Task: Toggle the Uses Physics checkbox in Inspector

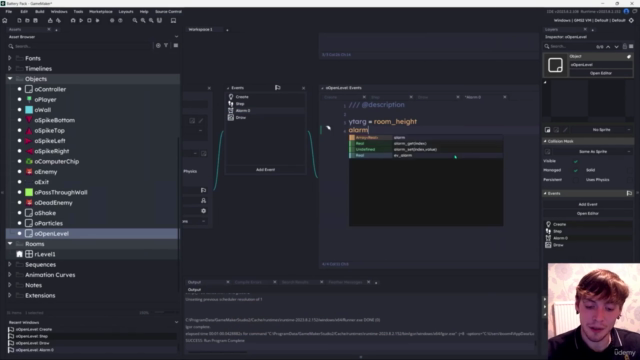Action: pos(631,180)
